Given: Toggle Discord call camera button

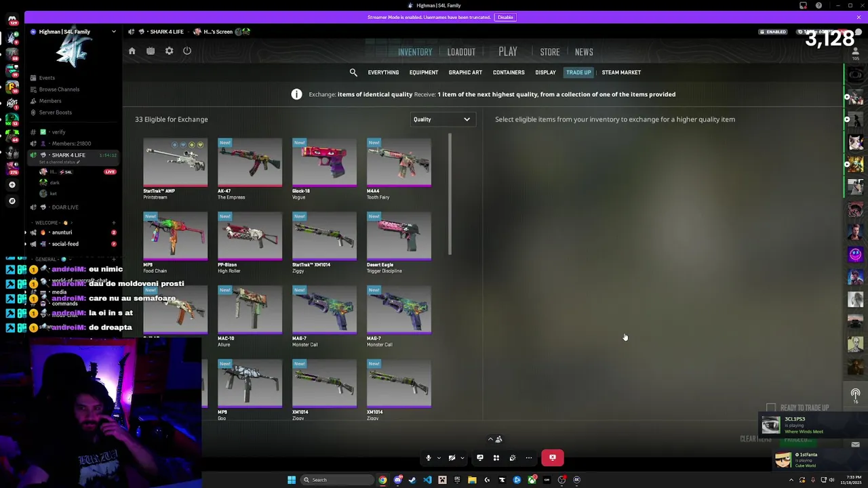Looking at the screenshot, I should click(x=452, y=458).
